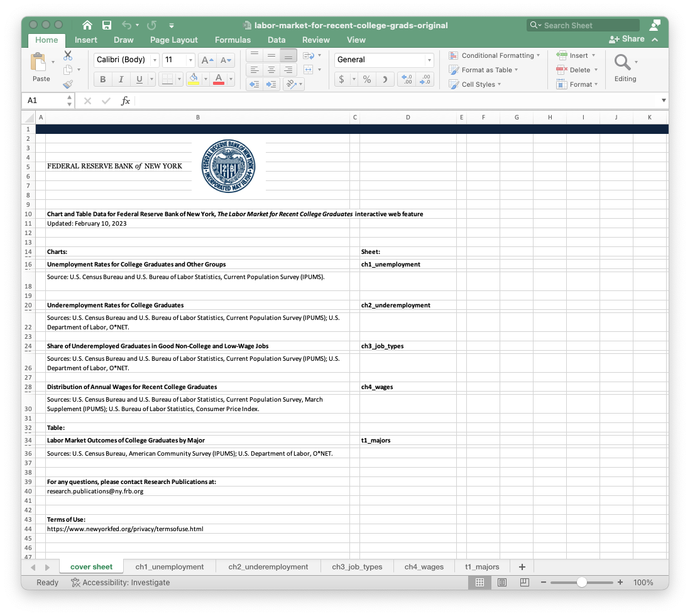
Task: Apply percent style format
Action: (x=367, y=79)
